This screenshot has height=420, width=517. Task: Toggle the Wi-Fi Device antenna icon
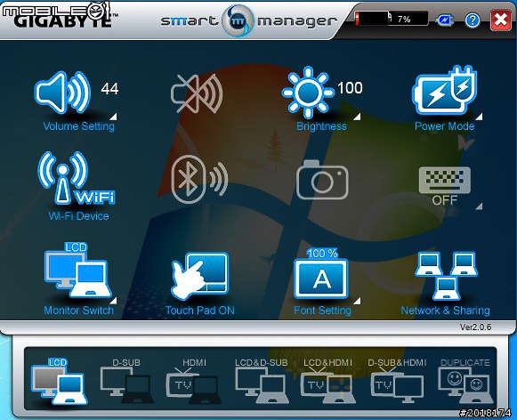pos(77,178)
